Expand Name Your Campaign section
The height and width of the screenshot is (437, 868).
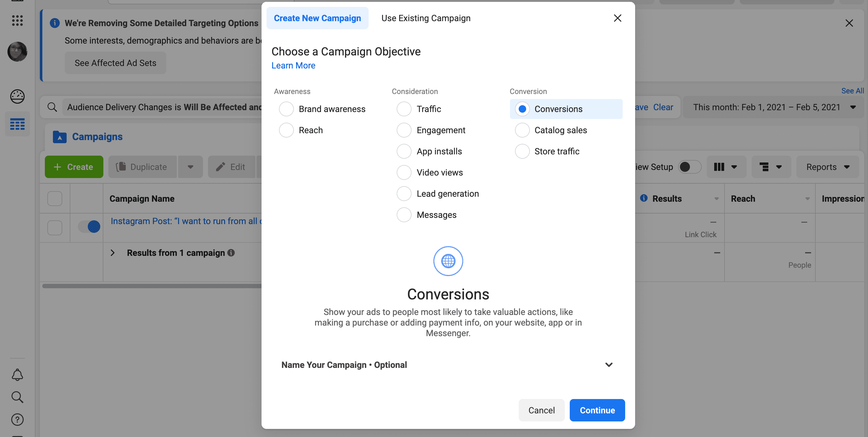(609, 364)
